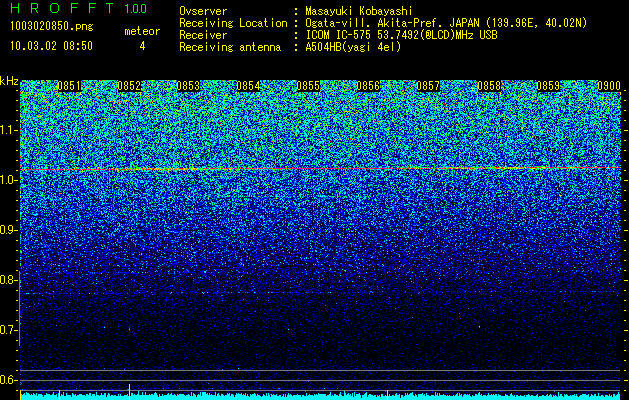629x400 pixels.
Task: Click the 0858 time label
Action: [x=489, y=86]
